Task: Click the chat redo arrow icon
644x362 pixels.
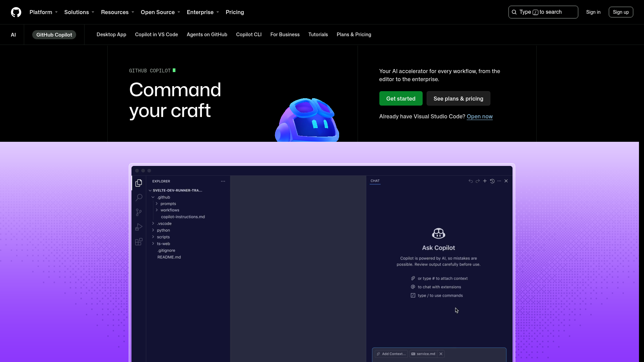Action: 478,181
